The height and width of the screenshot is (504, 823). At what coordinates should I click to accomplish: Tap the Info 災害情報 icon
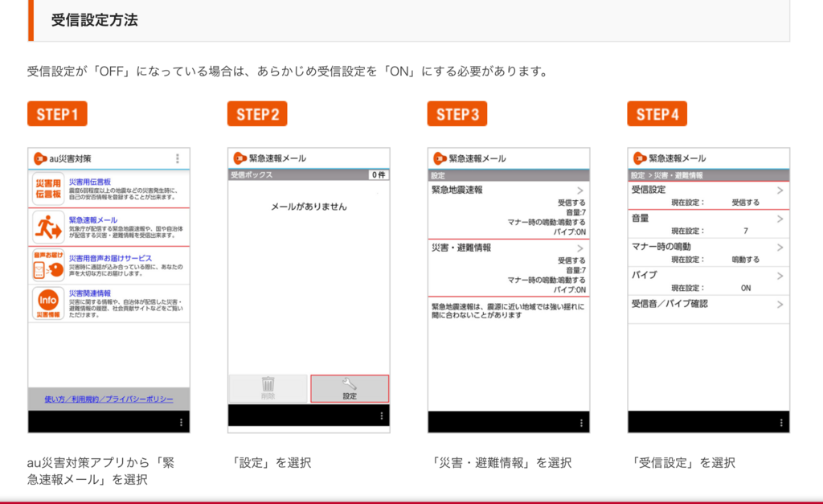48,304
